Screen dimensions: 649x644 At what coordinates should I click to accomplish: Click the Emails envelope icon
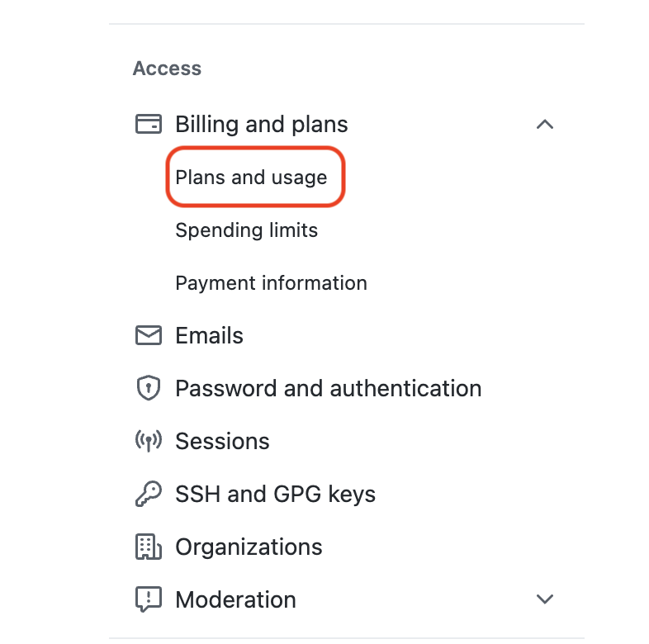[148, 335]
